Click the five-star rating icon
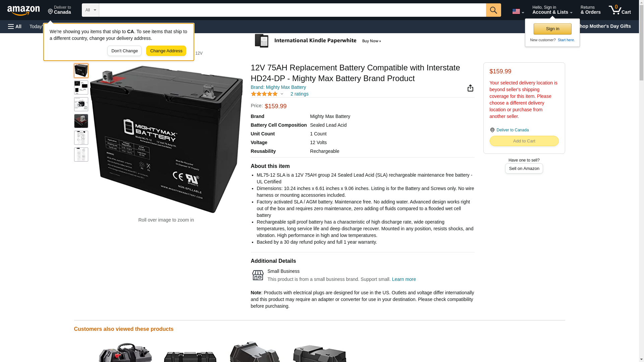The height and width of the screenshot is (362, 644). [264, 94]
